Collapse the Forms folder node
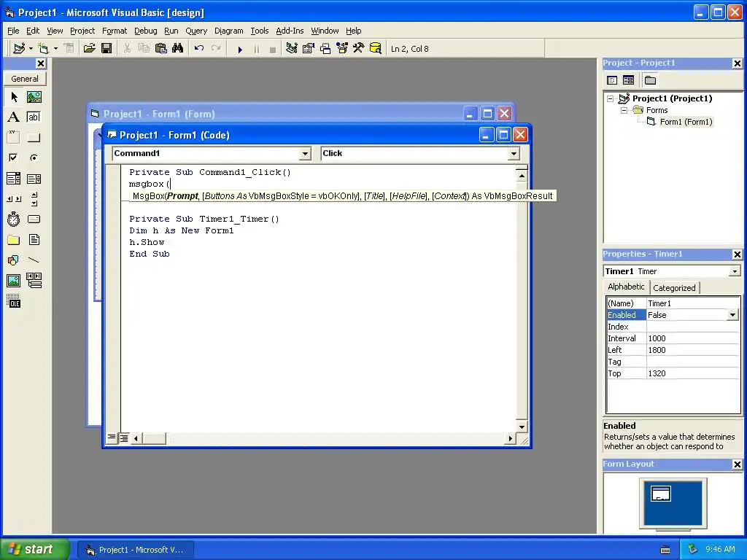This screenshot has width=747, height=560. [x=624, y=110]
